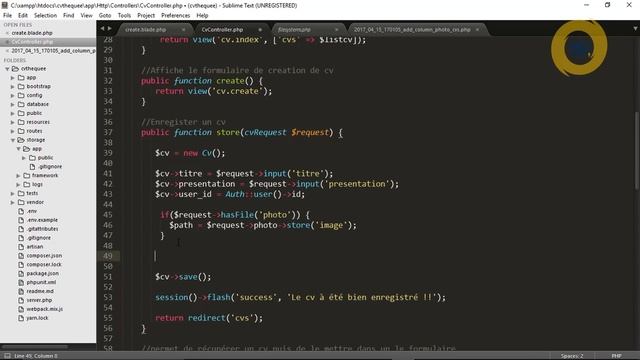Click line number 51 in the gutter
640x360 pixels.
pos(108,277)
